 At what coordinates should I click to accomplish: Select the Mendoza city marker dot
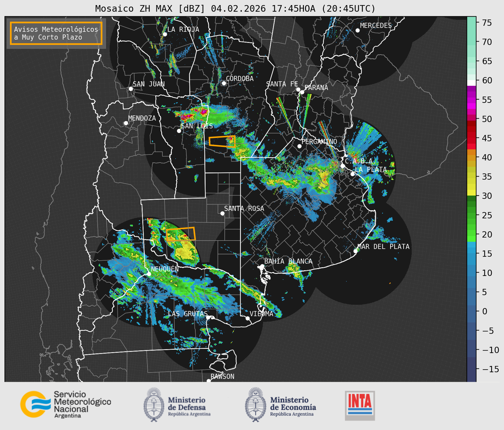click(x=126, y=123)
